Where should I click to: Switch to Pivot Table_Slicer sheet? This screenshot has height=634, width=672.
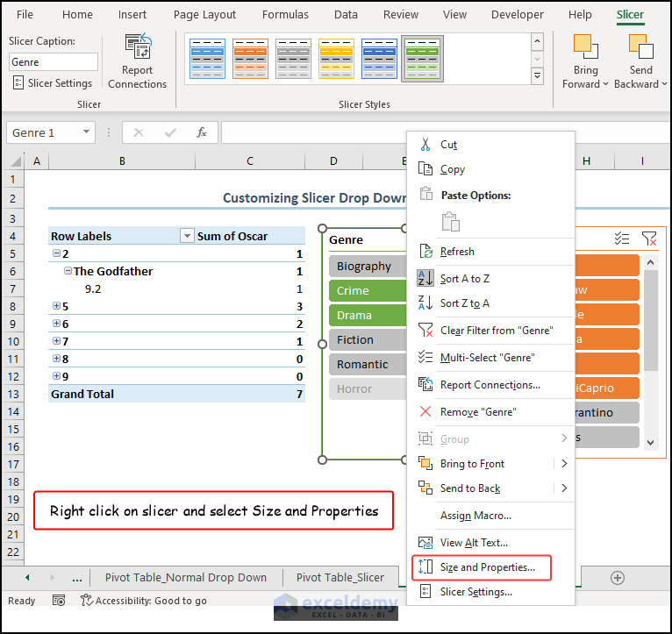coord(340,578)
